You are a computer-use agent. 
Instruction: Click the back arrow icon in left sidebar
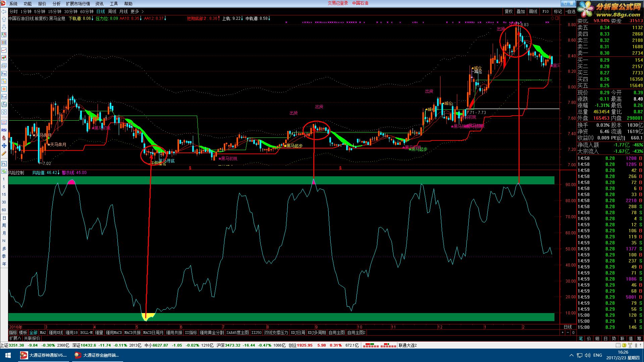4,11
